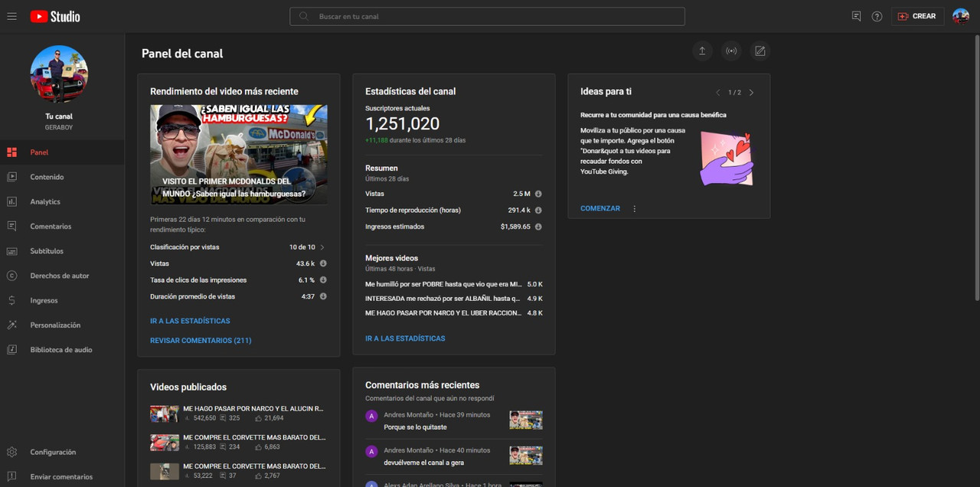
Task: Click the info icon for Tasa de clics
Action: [x=323, y=280]
